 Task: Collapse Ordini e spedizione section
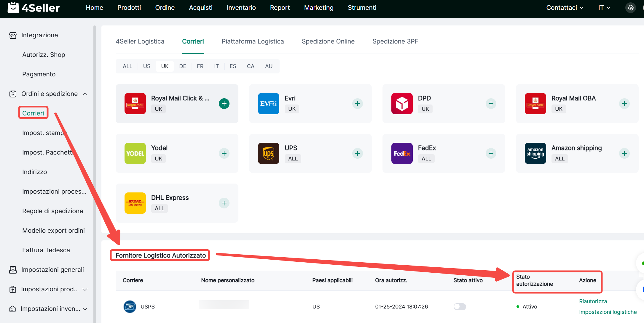pyautogui.click(x=85, y=94)
